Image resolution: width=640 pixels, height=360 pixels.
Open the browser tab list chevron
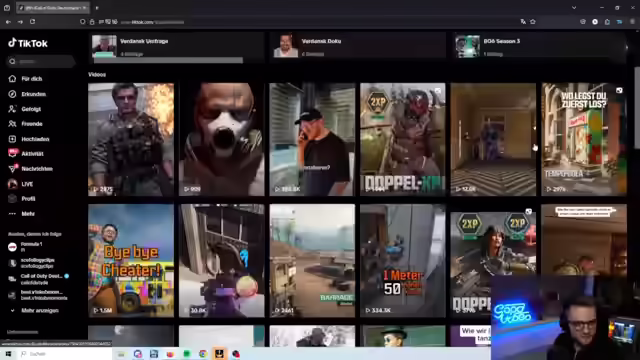[x=574, y=8]
